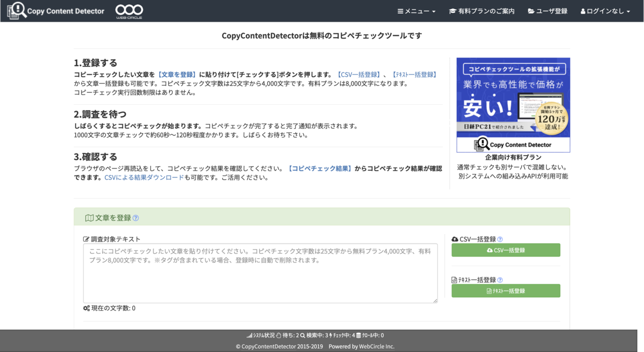Click the ユーザ登録 folder icon
The height and width of the screenshot is (352, 644).
531,10
